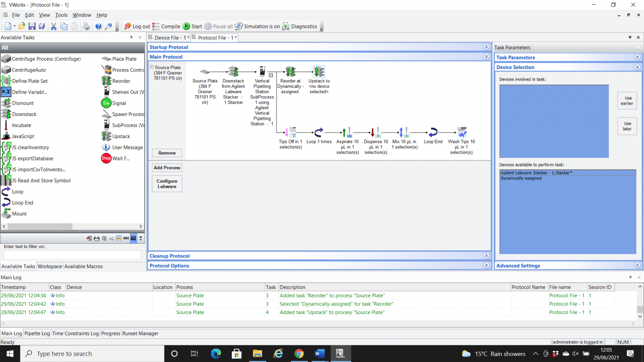Click the Use earlier button
This screenshot has height=362, width=644.
[x=627, y=101]
